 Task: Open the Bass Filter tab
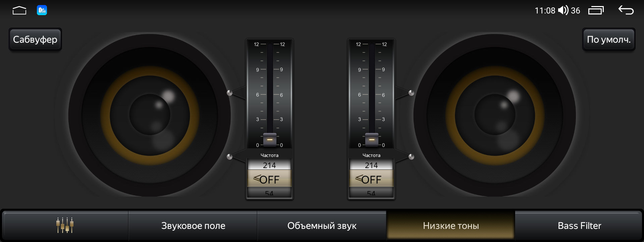click(x=579, y=225)
